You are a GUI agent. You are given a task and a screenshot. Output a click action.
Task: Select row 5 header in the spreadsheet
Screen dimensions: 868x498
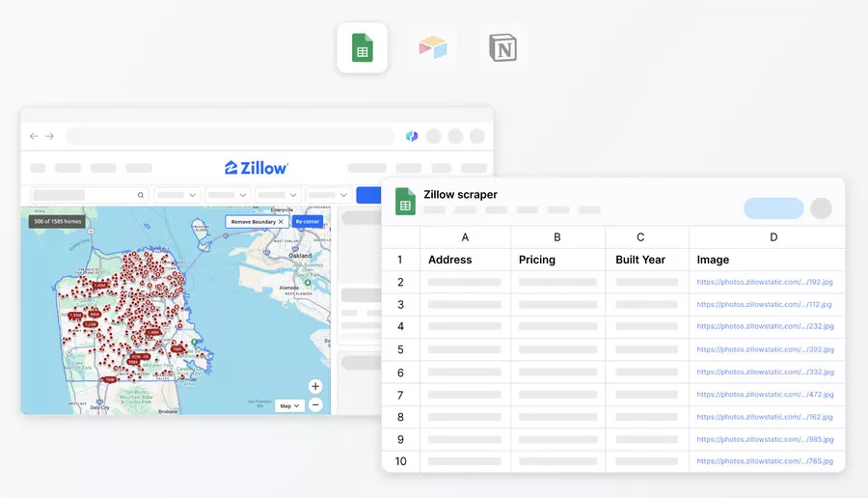(400, 349)
